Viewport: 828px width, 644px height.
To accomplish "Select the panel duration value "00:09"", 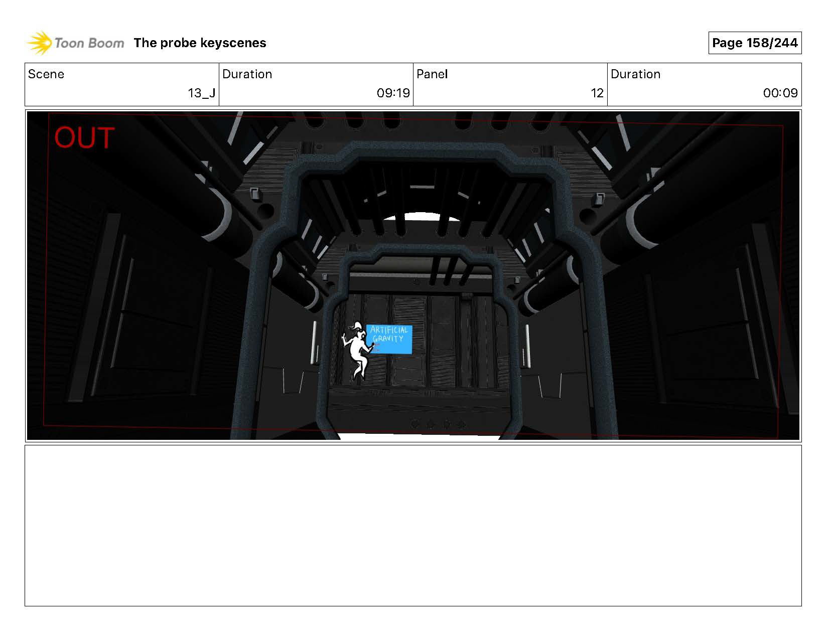I will 780,93.
